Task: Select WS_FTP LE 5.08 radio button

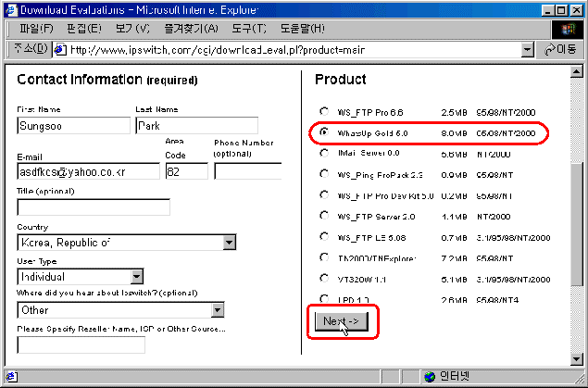Action: [324, 236]
